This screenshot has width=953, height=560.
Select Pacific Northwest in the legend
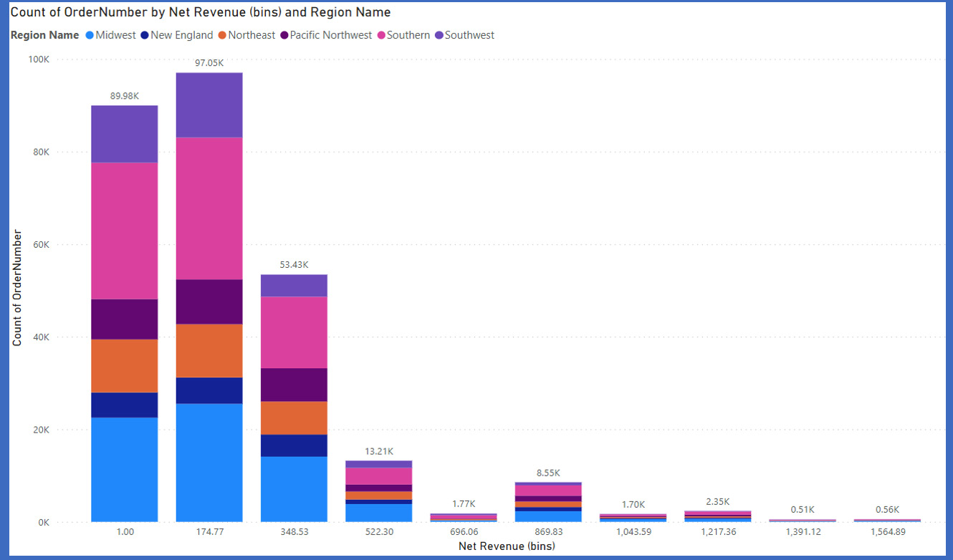[331, 35]
